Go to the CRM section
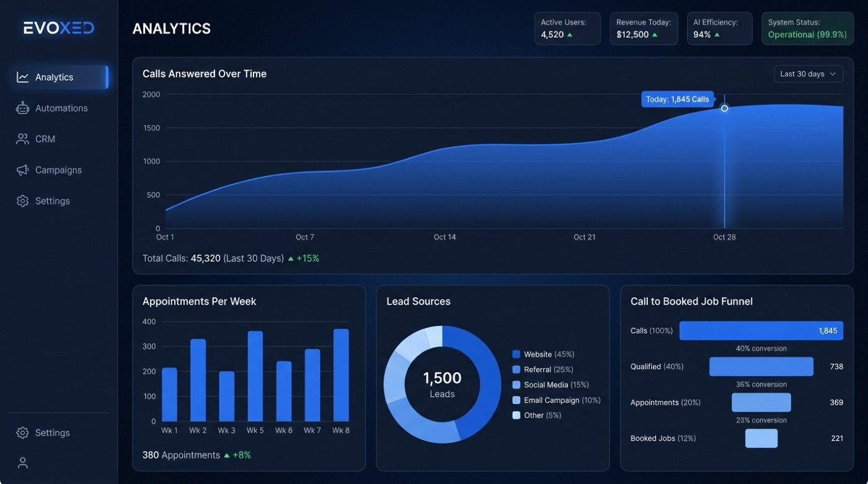868x484 pixels. (60, 139)
